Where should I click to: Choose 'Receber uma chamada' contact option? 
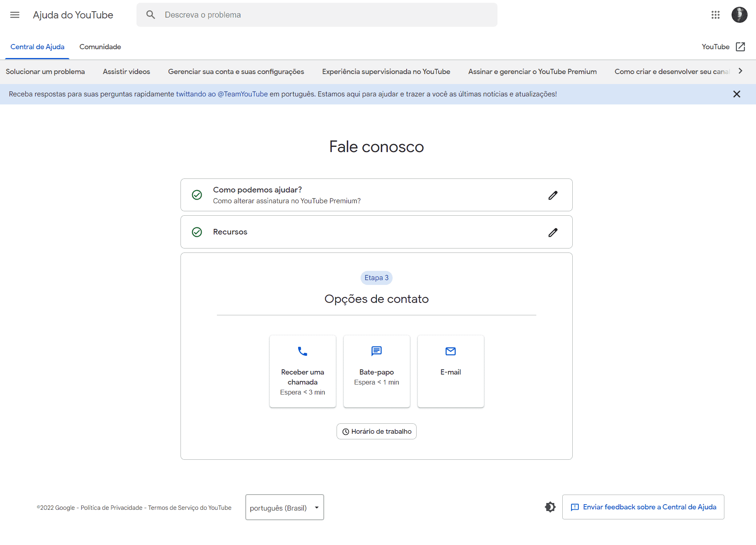pyautogui.click(x=303, y=371)
